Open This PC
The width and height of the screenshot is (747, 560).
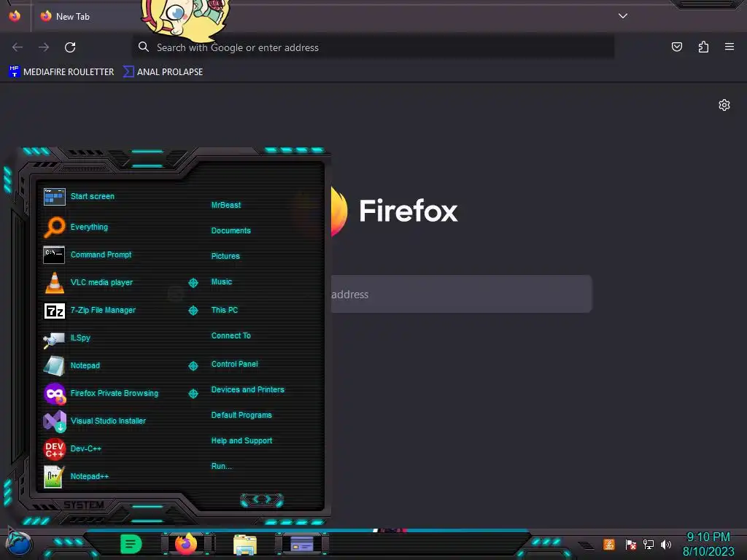pos(225,310)
